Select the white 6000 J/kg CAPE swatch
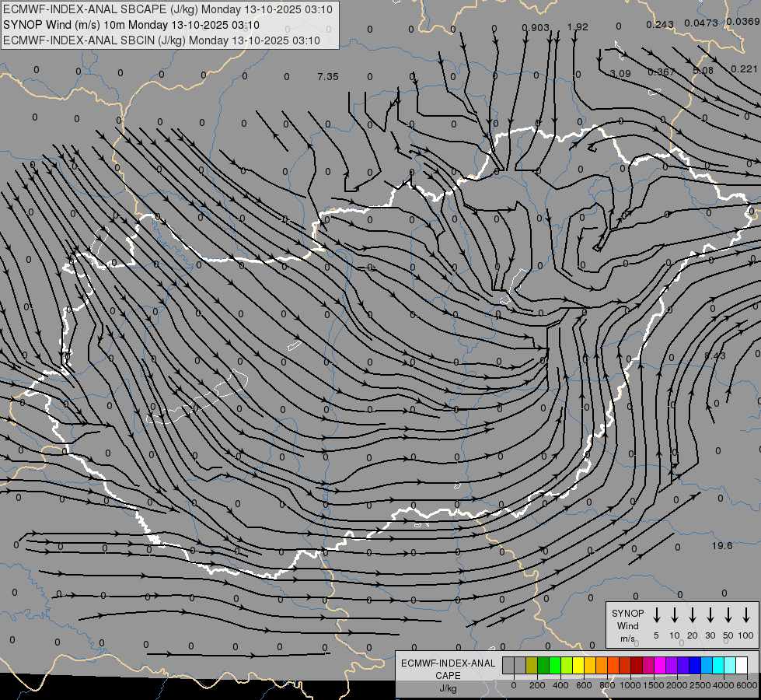 pos(742,665)
